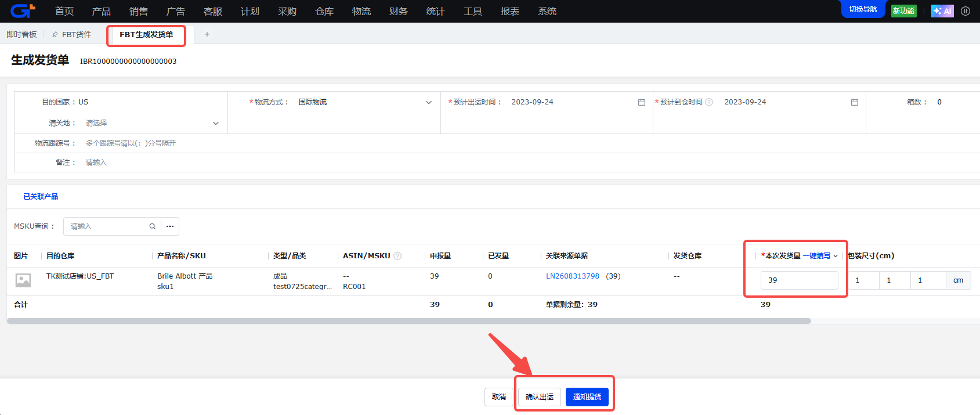Screen dimensions: 980x415
Task: Open calendar icon for 预计到仓时间
Action: 855,102
